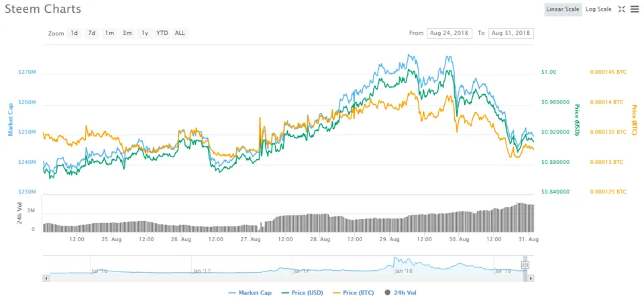The image size is (644, 301).
Task: Click the 25. Aug date label
Action: [111, 239]
